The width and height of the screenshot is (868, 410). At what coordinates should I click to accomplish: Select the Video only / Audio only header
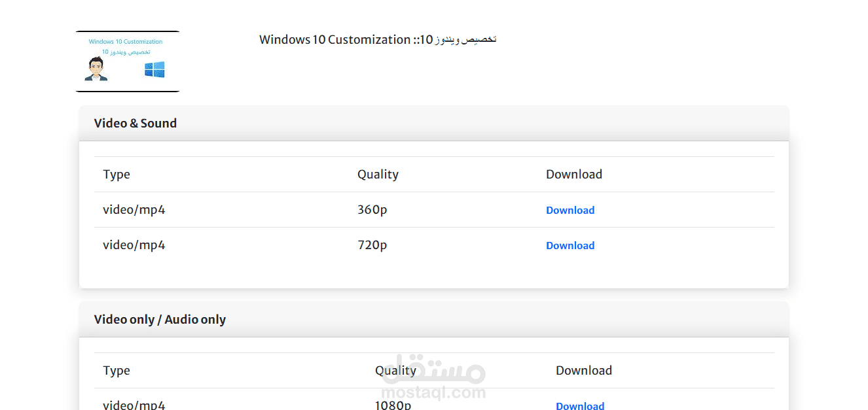click(x=160, y=319)
